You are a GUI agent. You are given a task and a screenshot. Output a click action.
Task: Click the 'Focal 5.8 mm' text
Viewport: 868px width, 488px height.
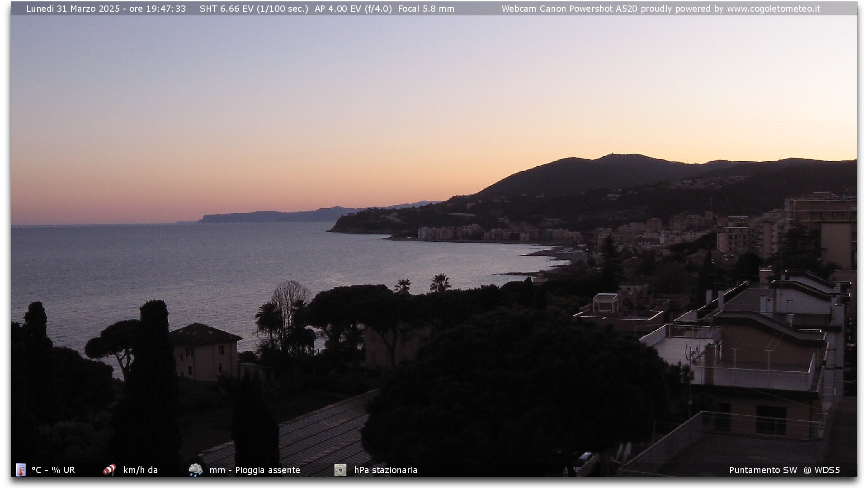(x=426, y=9)
